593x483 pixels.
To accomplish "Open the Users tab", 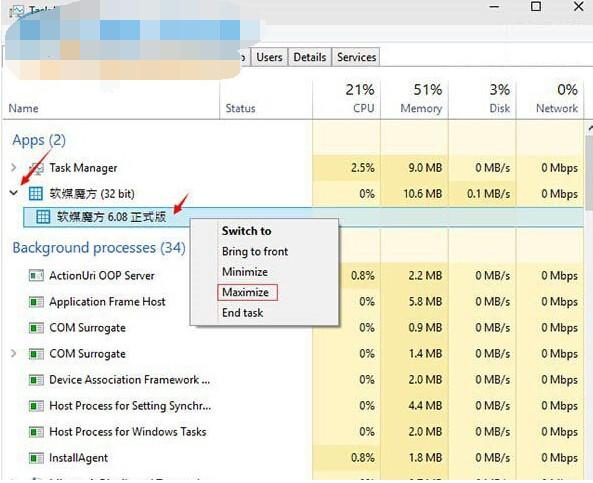I will tap(269, 57).
